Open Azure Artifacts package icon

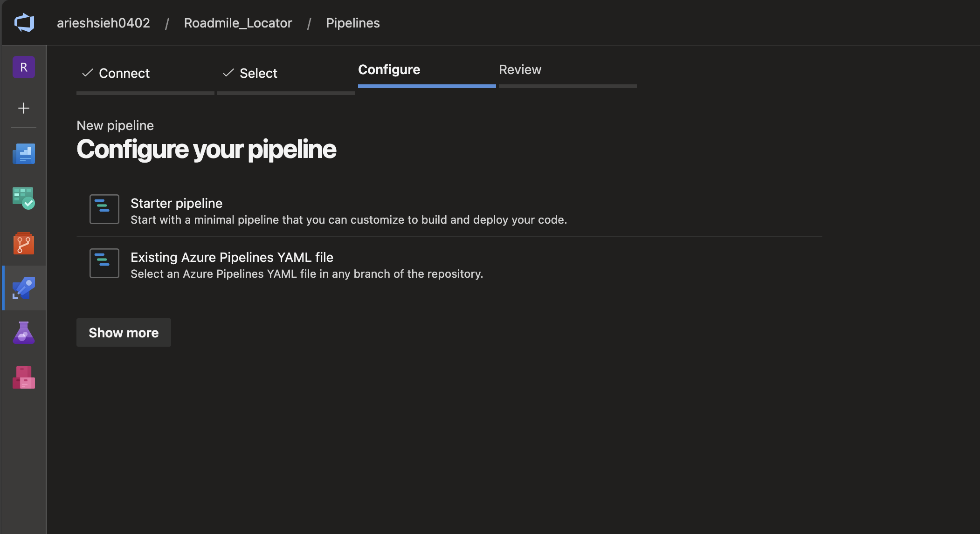[24, 377]
